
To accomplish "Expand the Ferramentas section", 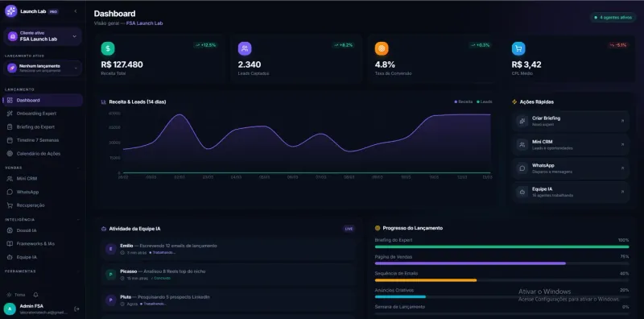I will click(78, 271).
